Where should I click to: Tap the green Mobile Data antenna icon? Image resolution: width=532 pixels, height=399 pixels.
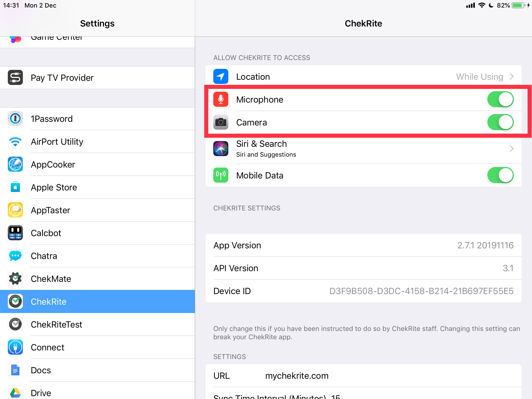(x=221, y=175)
